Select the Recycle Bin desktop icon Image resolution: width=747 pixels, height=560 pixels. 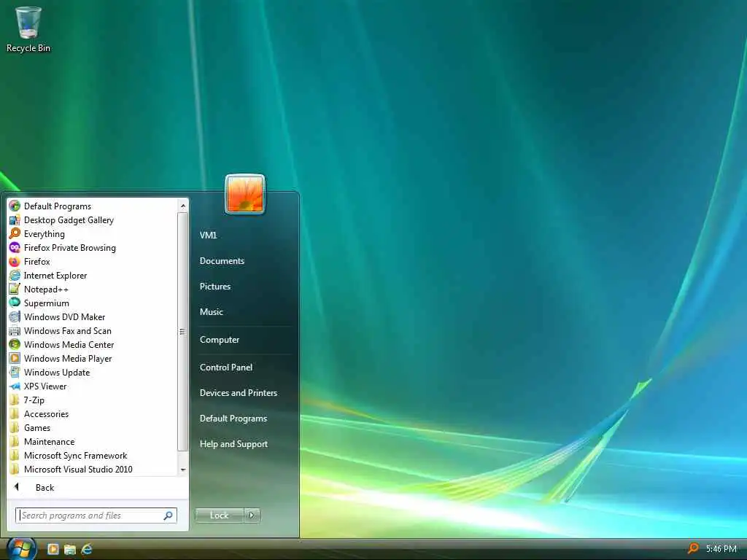(x=28, y=28)
